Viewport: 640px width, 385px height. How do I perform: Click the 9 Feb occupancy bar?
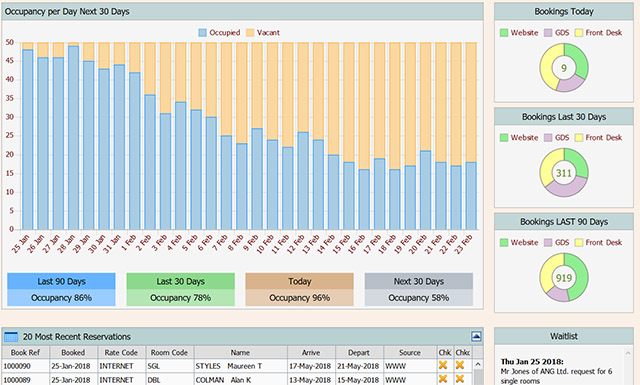point(257,179)
